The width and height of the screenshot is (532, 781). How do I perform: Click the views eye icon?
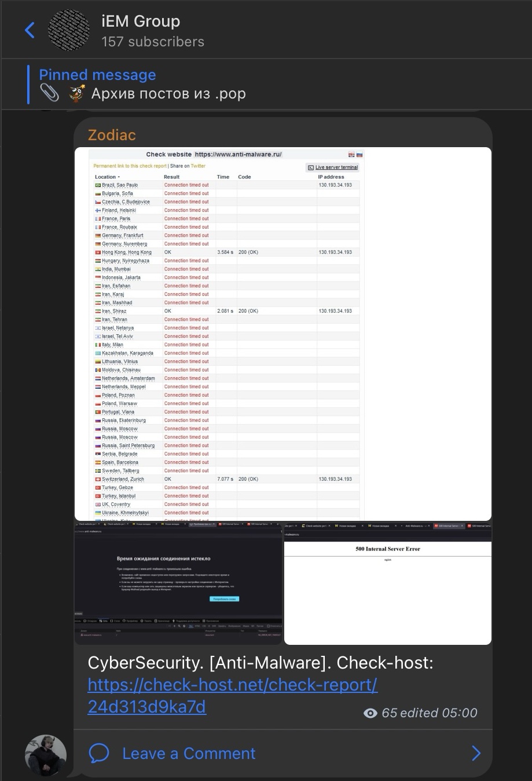370,713
